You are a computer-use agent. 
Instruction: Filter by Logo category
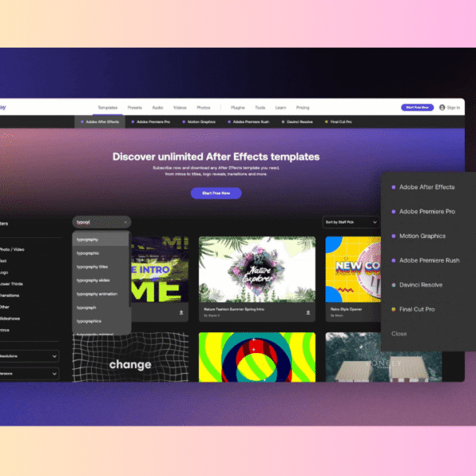point(4,273)
